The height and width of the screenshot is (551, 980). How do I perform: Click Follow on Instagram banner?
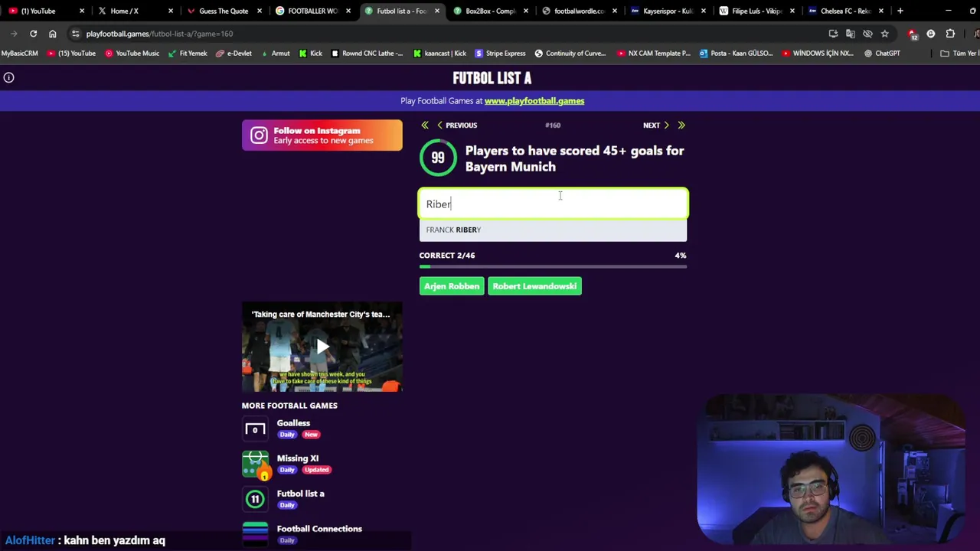322,135
